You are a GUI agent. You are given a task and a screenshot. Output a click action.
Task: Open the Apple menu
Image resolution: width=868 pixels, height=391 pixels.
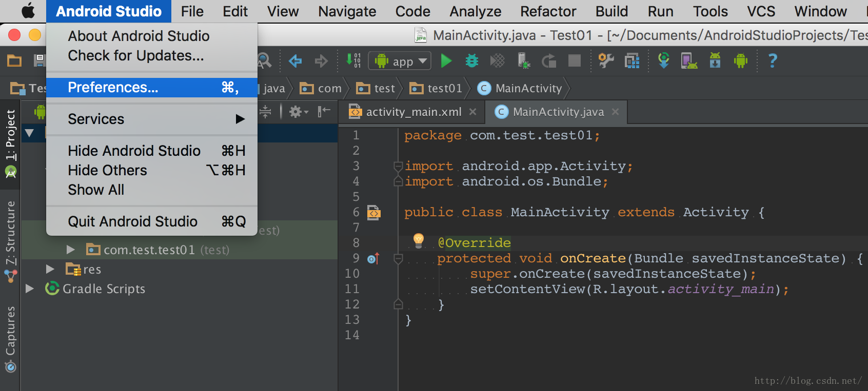coord(28,11)
